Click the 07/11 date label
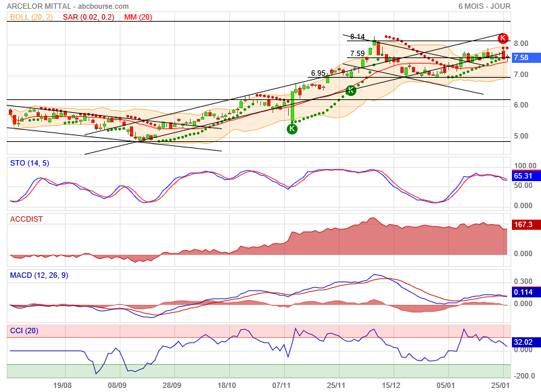541x392 pixels. [x=281, y=385]
